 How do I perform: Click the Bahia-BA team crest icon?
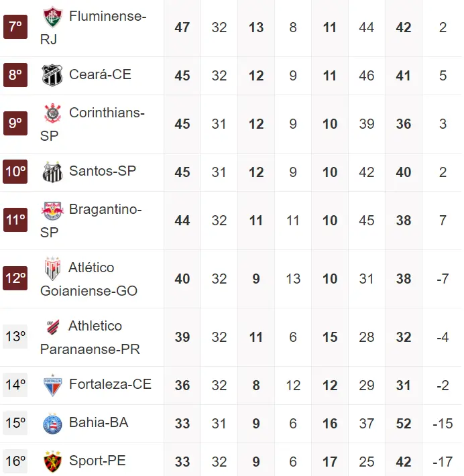tap(52, 423)
